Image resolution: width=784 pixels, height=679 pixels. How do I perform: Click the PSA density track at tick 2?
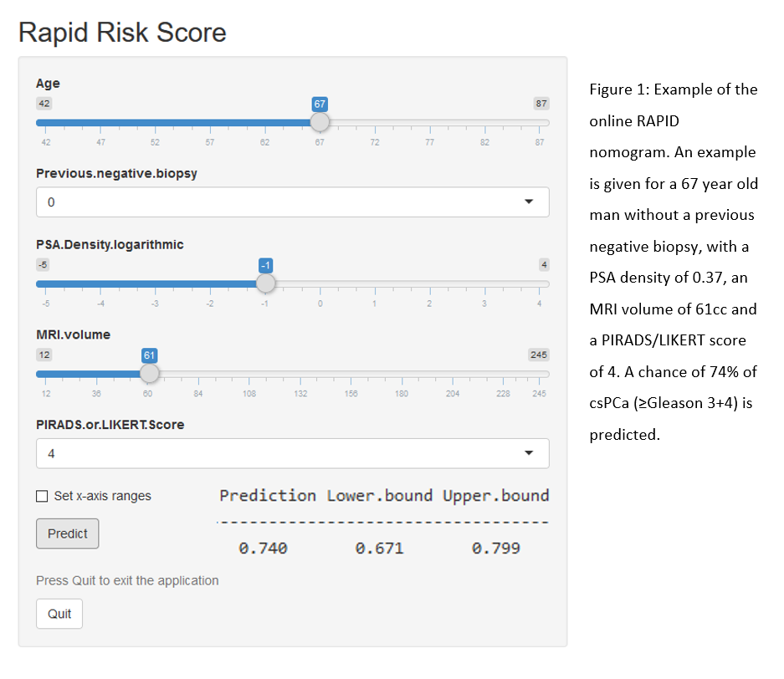click(x=429, y=283)
